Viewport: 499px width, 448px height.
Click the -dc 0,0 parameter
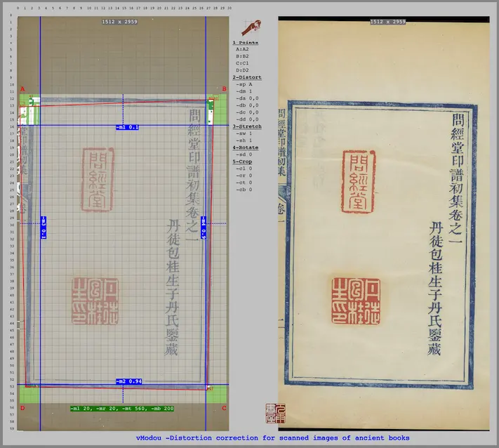click(247, 112)
